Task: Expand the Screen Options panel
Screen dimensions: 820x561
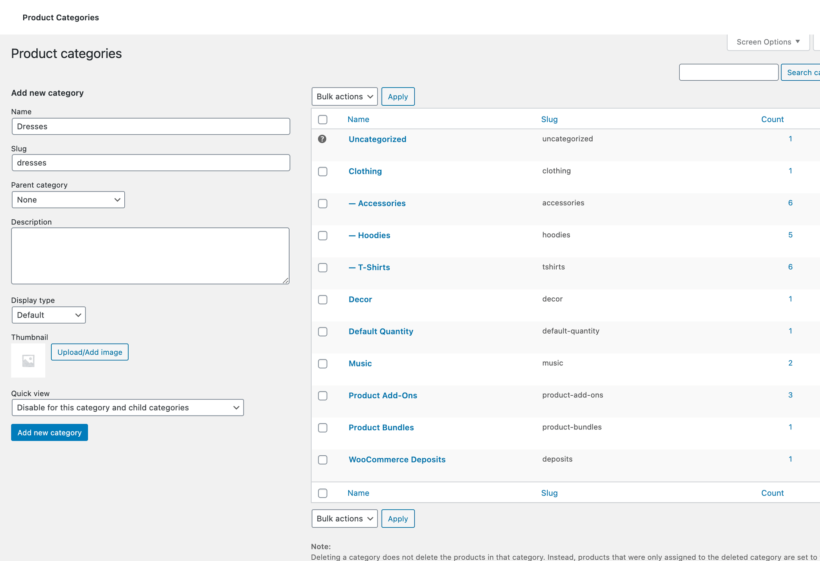Action: click(768, 42)
